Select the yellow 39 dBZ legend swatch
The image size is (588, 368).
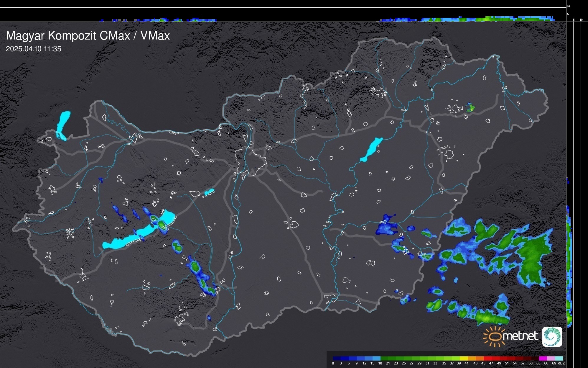463,358
